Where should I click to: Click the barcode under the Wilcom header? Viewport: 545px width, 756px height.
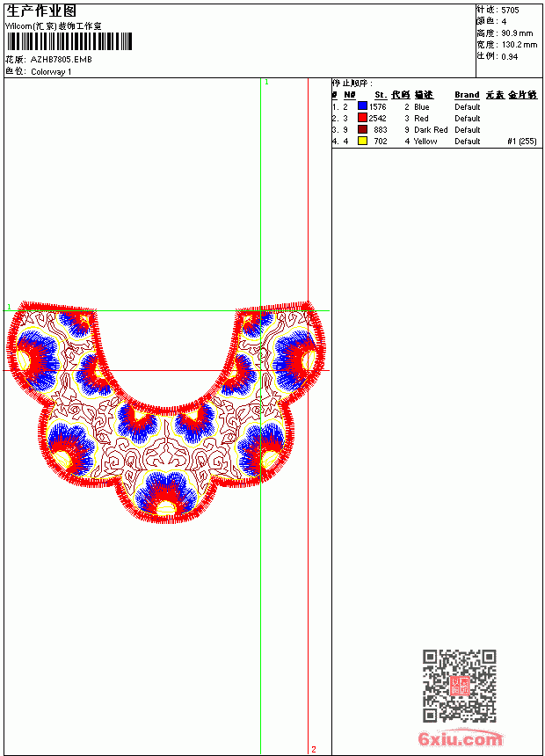coord(69,41)
